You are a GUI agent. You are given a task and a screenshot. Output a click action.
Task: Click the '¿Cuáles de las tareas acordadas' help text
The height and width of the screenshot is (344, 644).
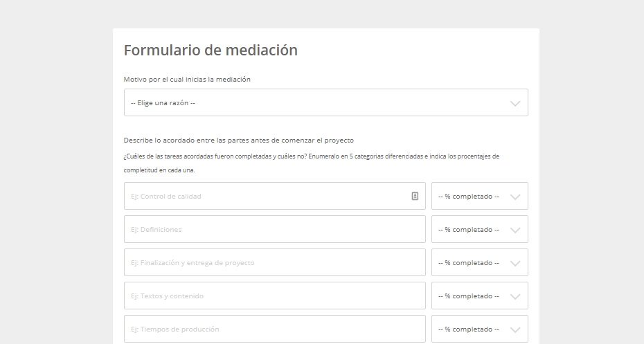(x=312, y=163)
